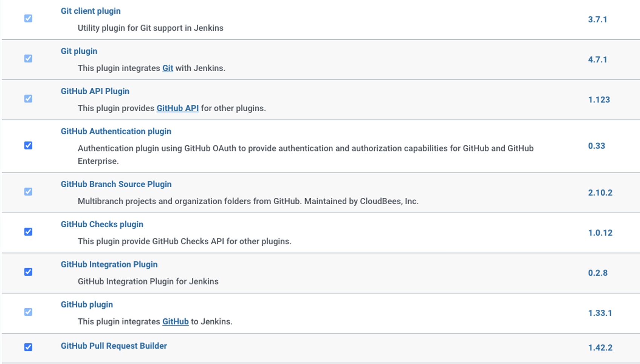Uncheck the GitHub Authentication plugin checkbox
This screenshot has width=640, height=364.
pos(28,145)
